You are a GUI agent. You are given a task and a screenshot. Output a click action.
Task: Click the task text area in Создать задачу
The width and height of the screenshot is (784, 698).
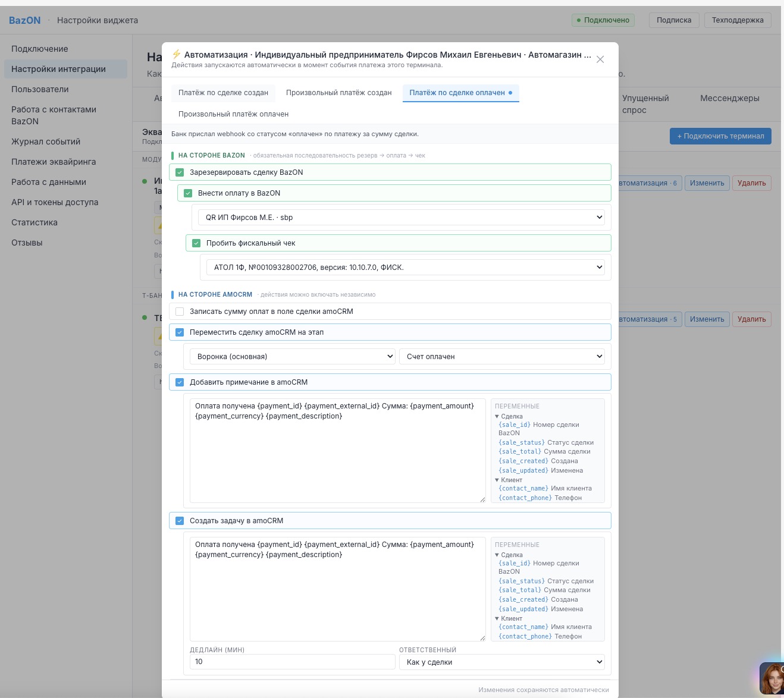click(x=338, y=589)
